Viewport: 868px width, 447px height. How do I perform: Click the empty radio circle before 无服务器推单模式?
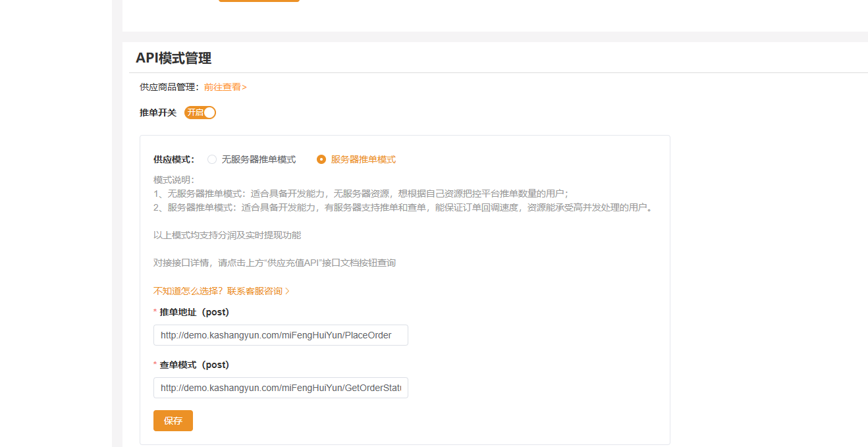211,159
